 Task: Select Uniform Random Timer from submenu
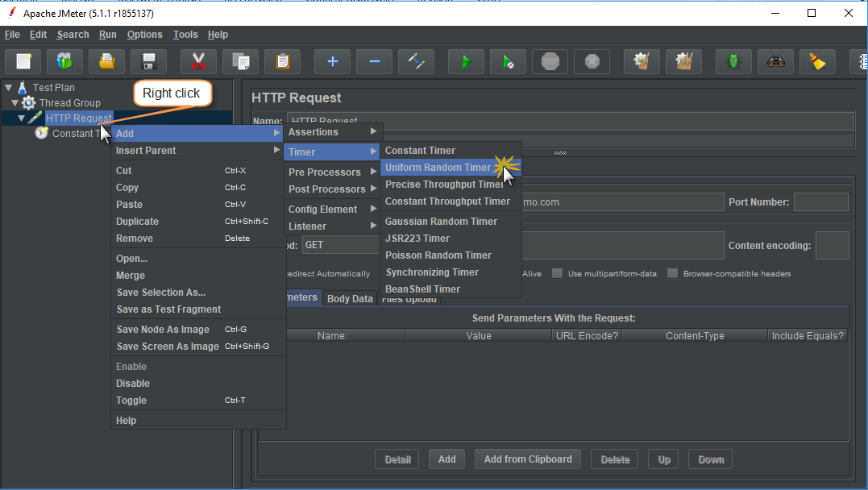(x=438, y=168)
